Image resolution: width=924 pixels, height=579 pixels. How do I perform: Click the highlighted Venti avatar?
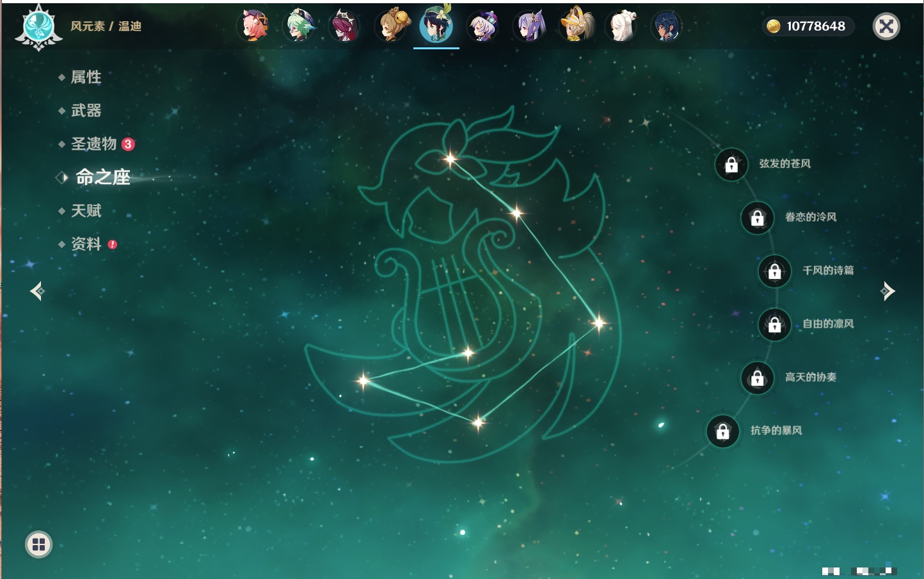[x=436, y=26]
